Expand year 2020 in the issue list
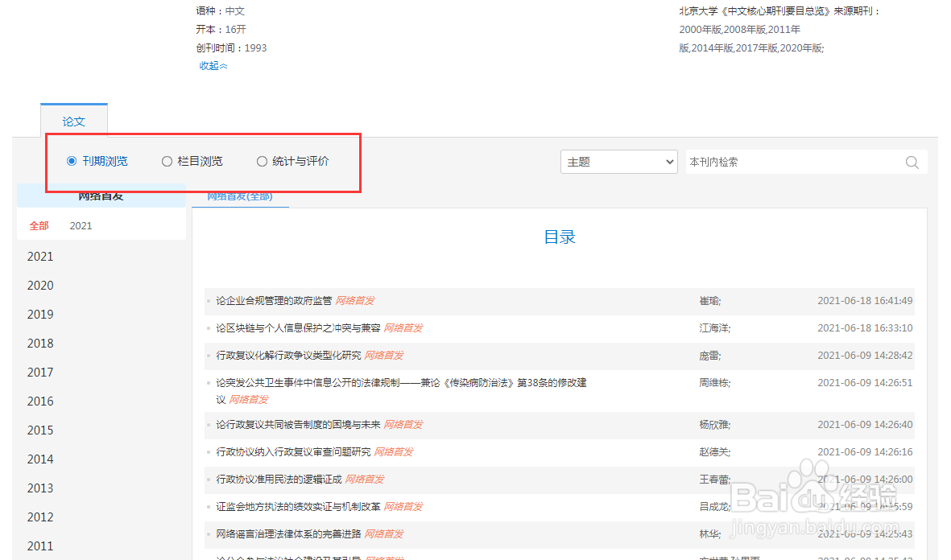This screenshot has width=951, height=560. pos(40,286)
